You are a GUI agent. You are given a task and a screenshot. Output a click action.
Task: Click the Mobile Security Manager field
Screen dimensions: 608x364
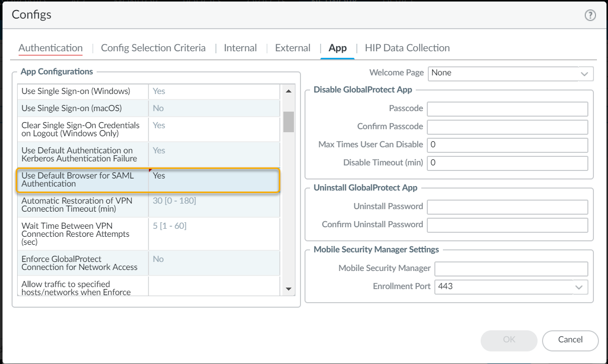click(511, 269)
